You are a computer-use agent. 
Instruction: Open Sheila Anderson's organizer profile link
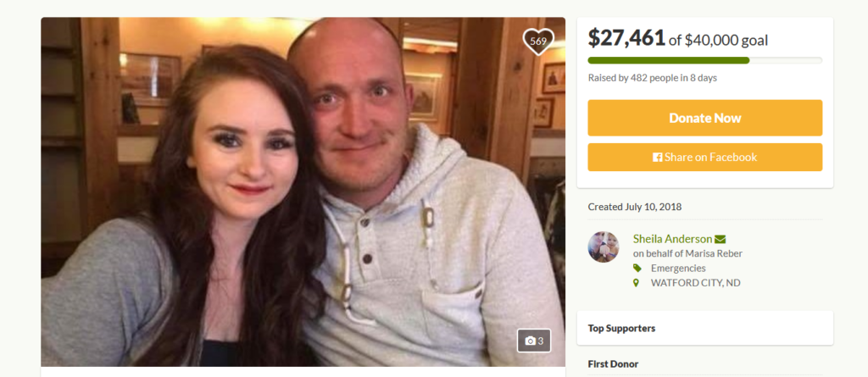point(672,239)
